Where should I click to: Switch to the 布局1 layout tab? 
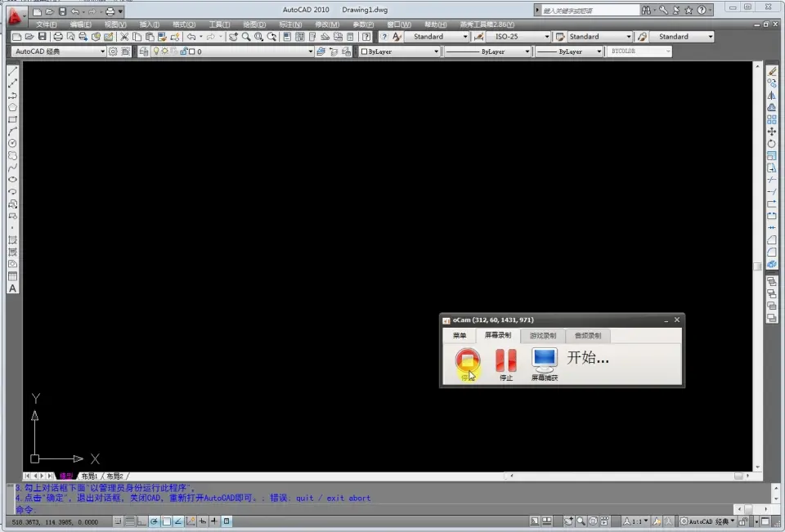[89, 476]
